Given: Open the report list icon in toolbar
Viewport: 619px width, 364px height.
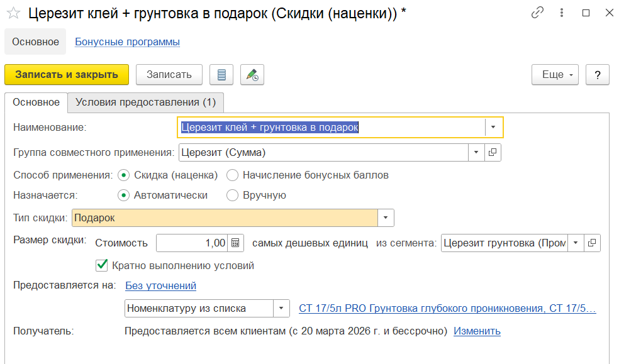Looking at the screenshot, I should coord(221,74).
